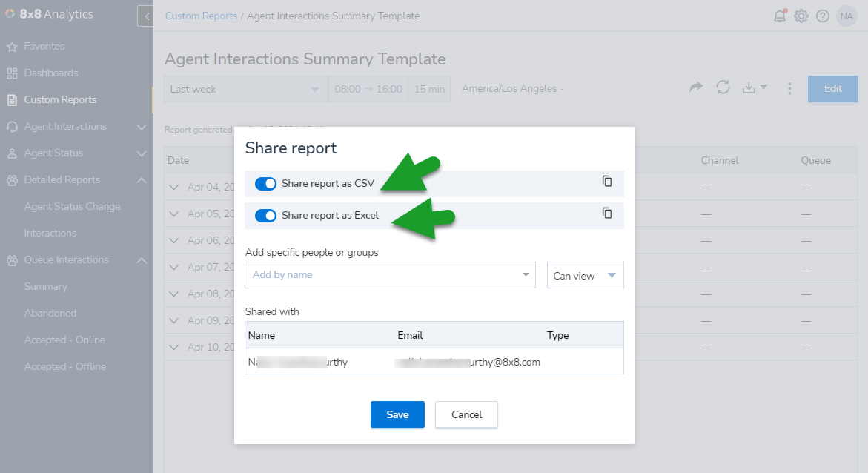Open help question mark icon
The width and height of the screenshot is (868, 473).
823,16
